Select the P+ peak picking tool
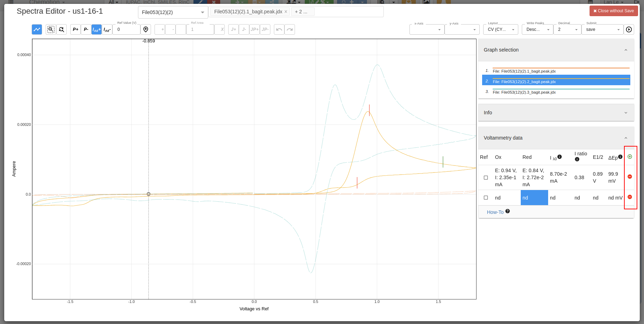Image resolution: width=644 pixels, height=324 pixels. (75, 29)
